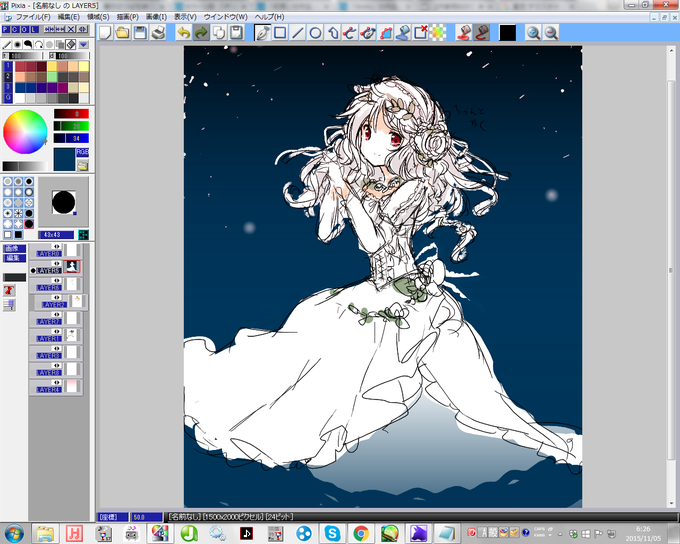Save the image with the floppy icon

[x=141, y=33]
